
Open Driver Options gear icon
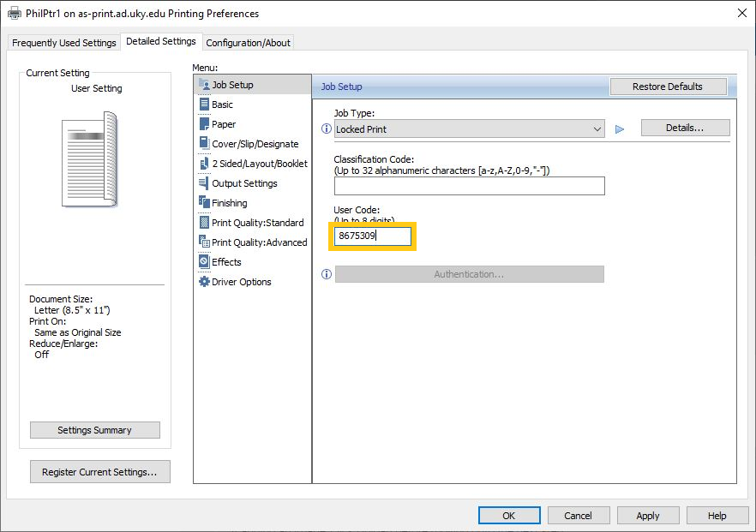204,281
